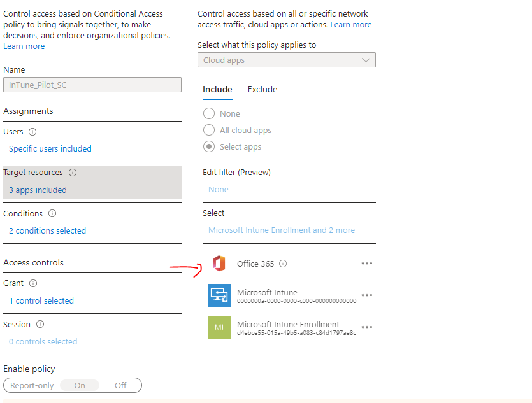Open more options for Microsoft Intune Enrollment

tap(367, 327)
